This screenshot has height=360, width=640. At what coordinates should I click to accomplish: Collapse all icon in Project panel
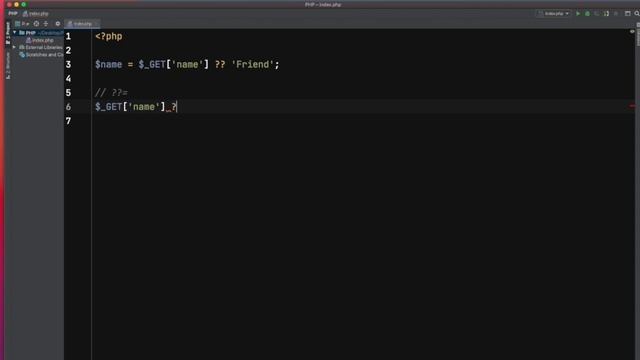click(46, 24)
